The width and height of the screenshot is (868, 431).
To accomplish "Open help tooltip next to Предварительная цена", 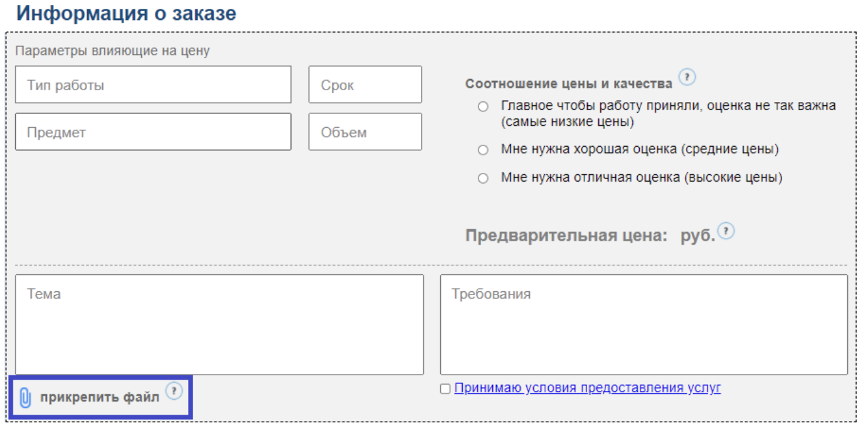I will tap(726, 231).
